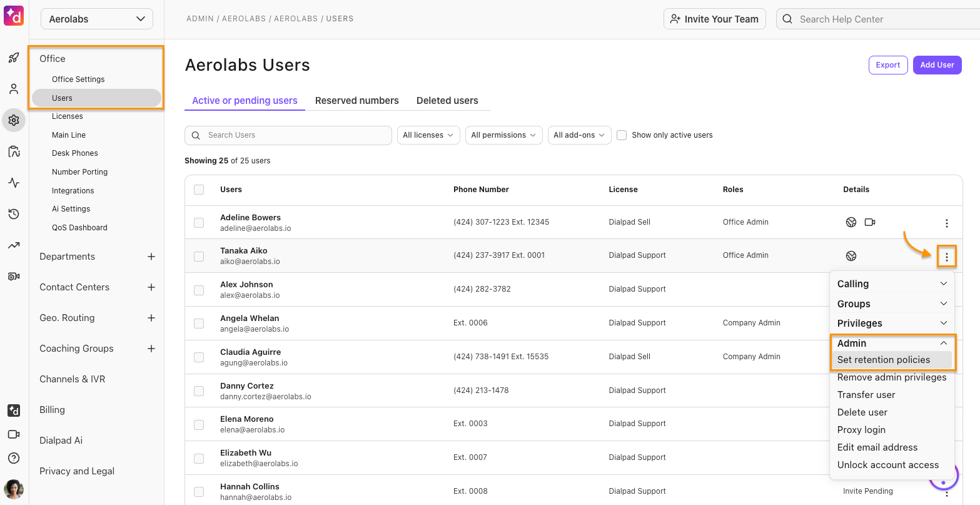This screenshot has height=505, width=980.
Task: Click the Search Users input field
Action: click(288, 135)
